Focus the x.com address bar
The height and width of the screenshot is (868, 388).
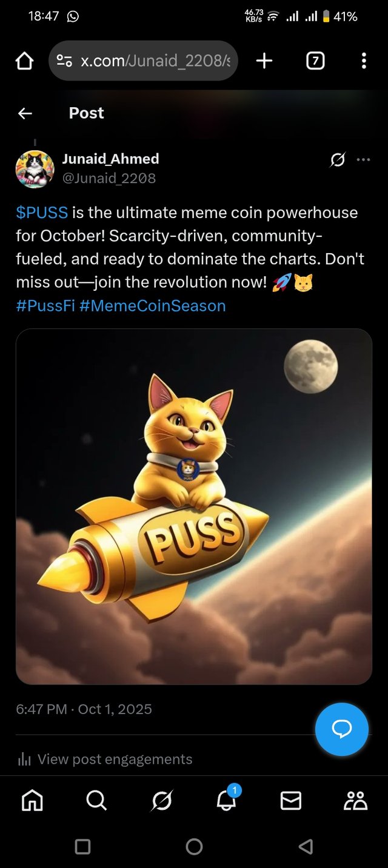143,61
